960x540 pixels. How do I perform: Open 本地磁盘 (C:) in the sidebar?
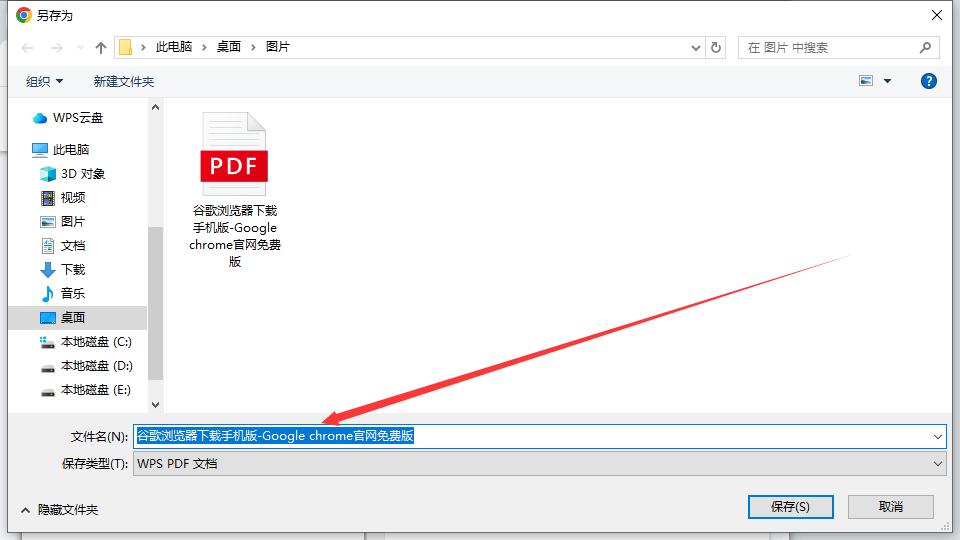86,342
